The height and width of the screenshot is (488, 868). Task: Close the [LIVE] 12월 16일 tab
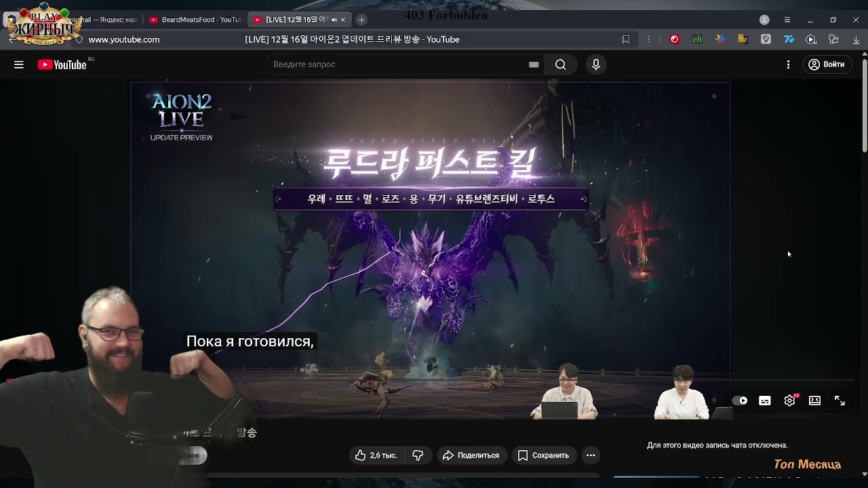[343, 20]
